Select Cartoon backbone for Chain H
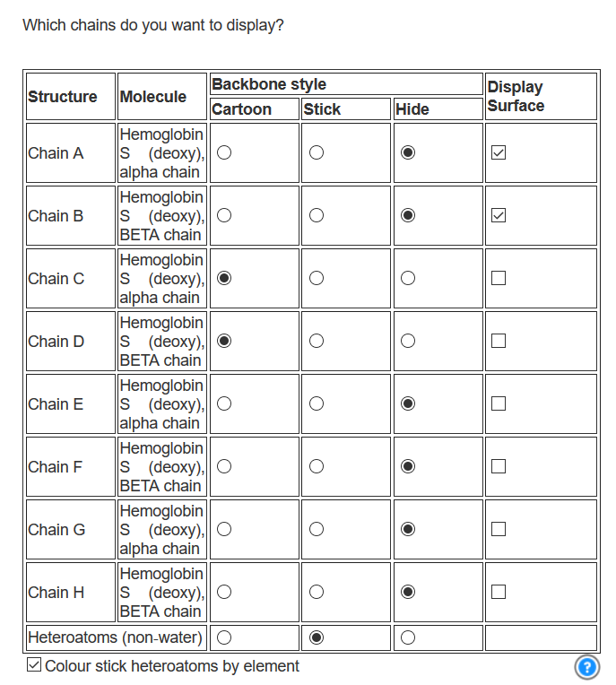This screenshot has height=685, width=616. pos(224,592)
